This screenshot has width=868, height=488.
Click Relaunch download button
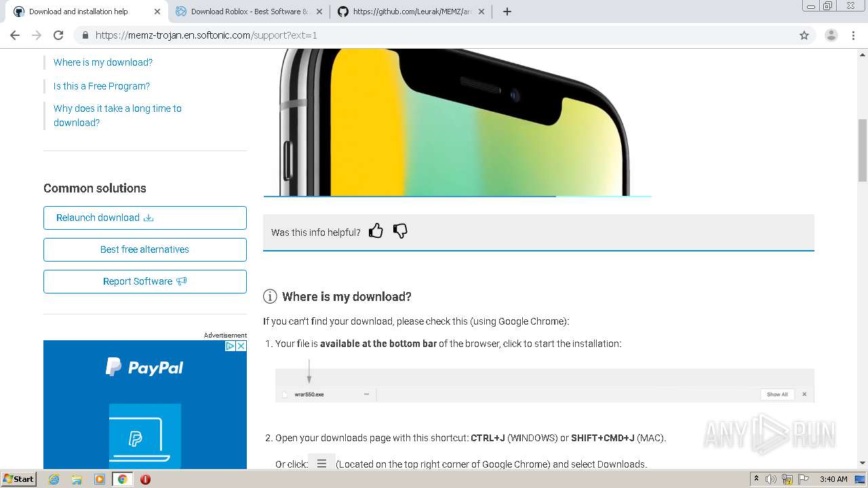click(145, 218)
